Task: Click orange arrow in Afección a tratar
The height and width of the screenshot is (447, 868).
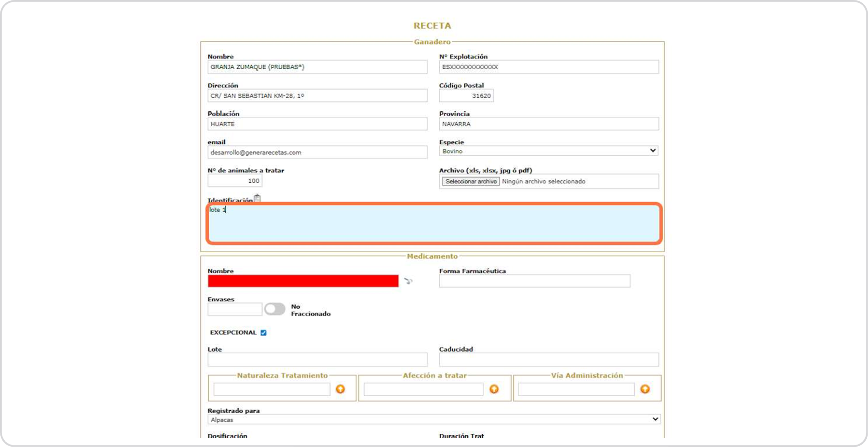Action: tap(494, 389)
